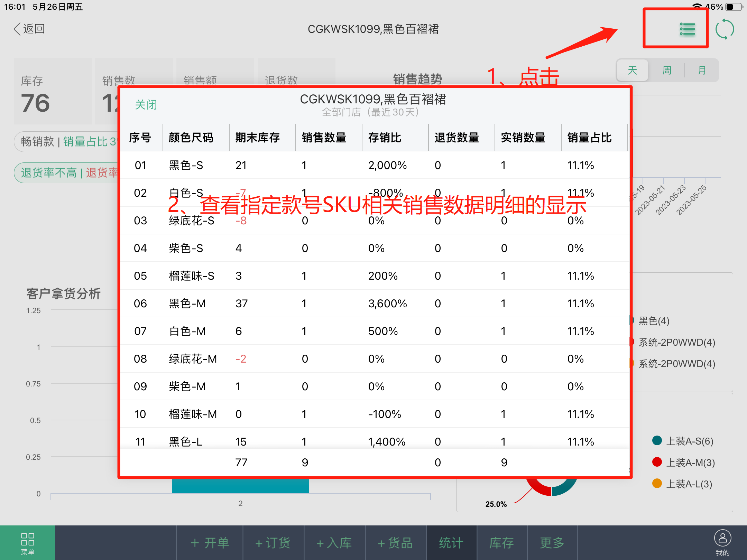
Task: Click the orange 上装A-L(3) legend swatch
Action: [x=657, y=483]
